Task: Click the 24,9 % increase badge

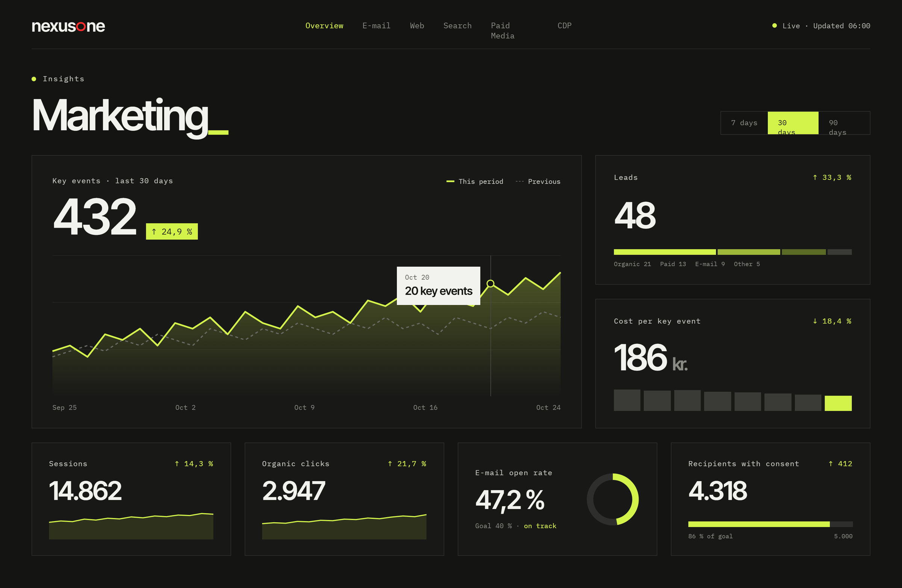Action: 172,231
